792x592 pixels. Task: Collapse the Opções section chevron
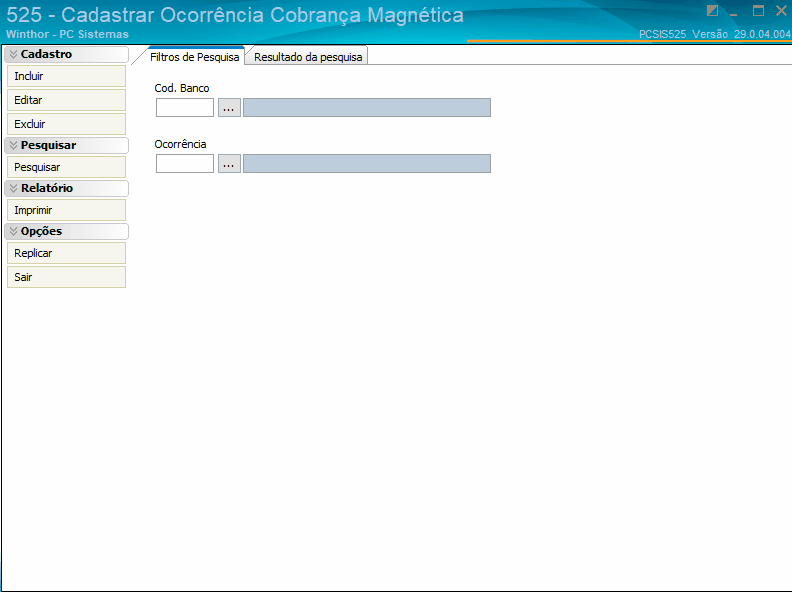click(14, 231)
